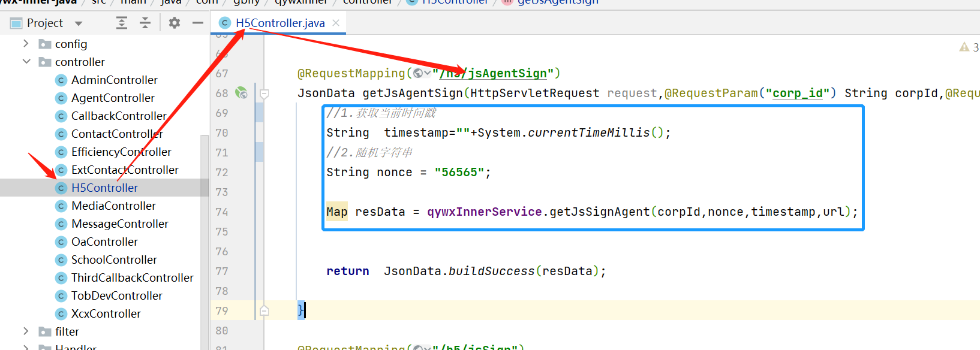Collapse the controller folder
The width and height of the screenshot is (980, 350).
26,62
